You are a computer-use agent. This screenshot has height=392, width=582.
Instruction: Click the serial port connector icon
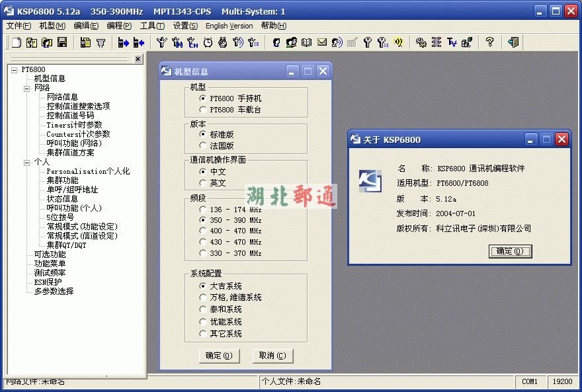tap(101, 43)
